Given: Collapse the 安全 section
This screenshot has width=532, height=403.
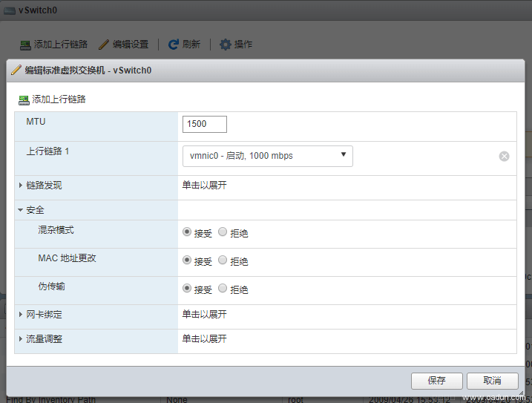Looking at the screenshot, I should click(x=21, y=210).
